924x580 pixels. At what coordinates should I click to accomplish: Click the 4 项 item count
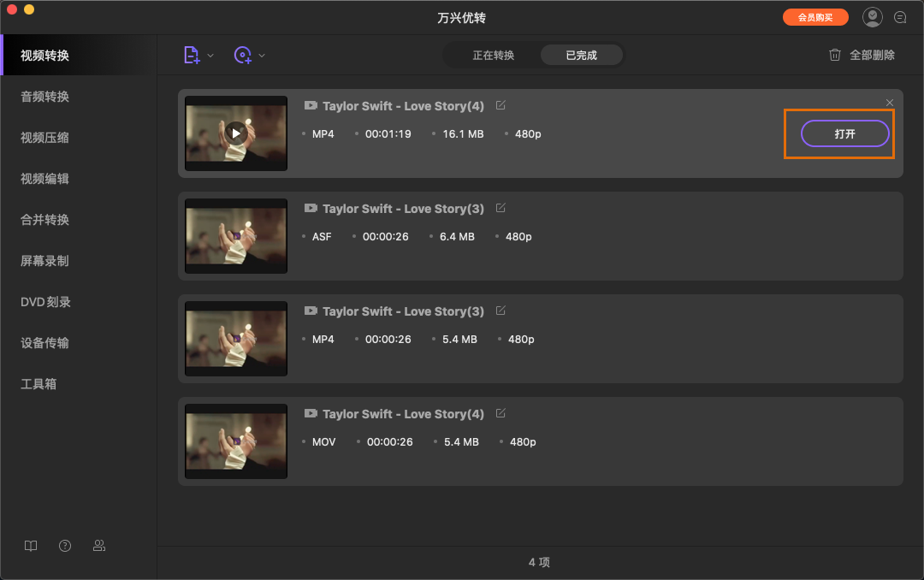pyautogui.click(x=539, y=562)
